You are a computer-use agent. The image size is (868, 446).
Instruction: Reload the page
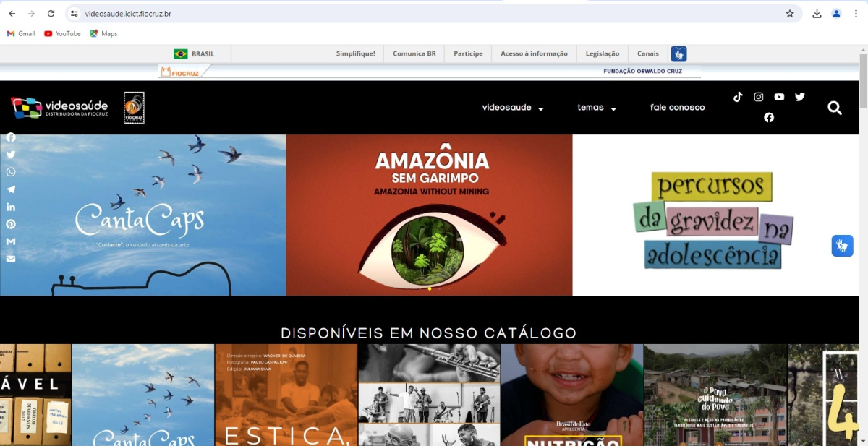pos(51,14)
